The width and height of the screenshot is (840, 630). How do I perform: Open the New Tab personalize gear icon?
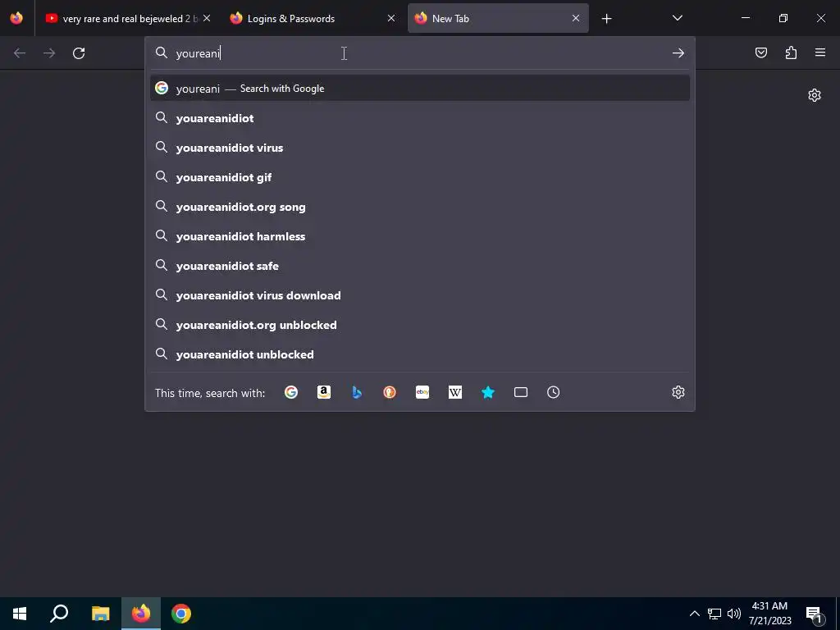815,95
